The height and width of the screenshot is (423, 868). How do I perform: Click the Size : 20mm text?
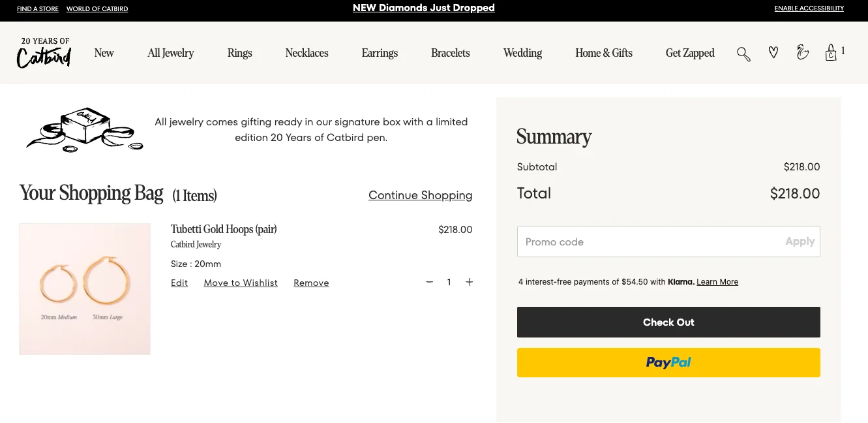click(196, 264)
